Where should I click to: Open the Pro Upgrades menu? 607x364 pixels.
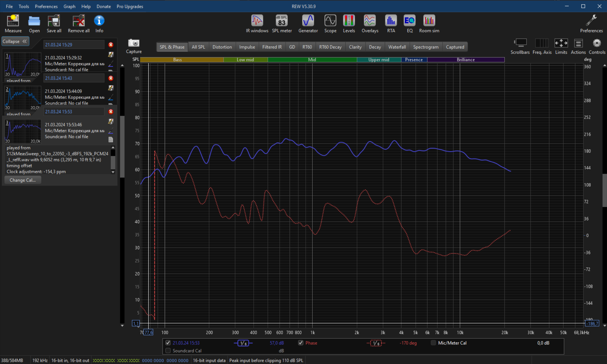pyautogui.click(x=130, y=6)
